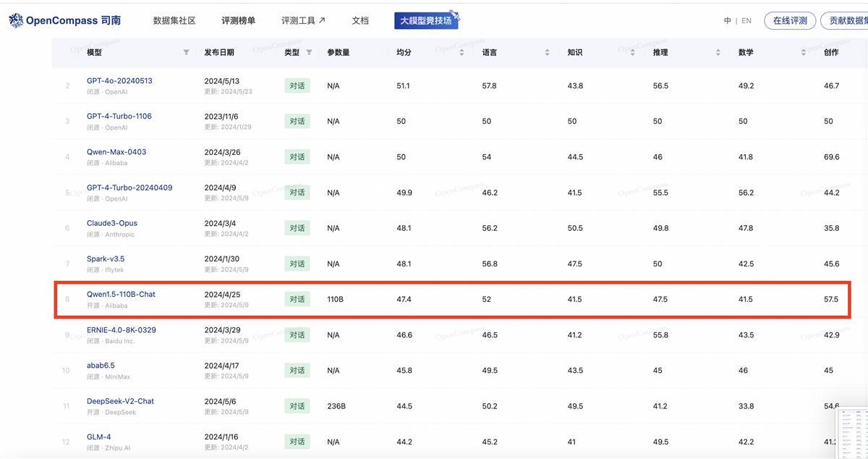Sort by 均分 column arrows
Viewport: 868px width, 459px height.
tap(461, 53)
